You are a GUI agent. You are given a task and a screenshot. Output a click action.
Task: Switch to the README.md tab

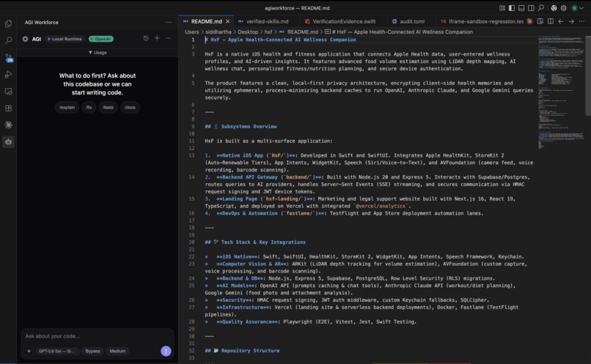(207, 21)
